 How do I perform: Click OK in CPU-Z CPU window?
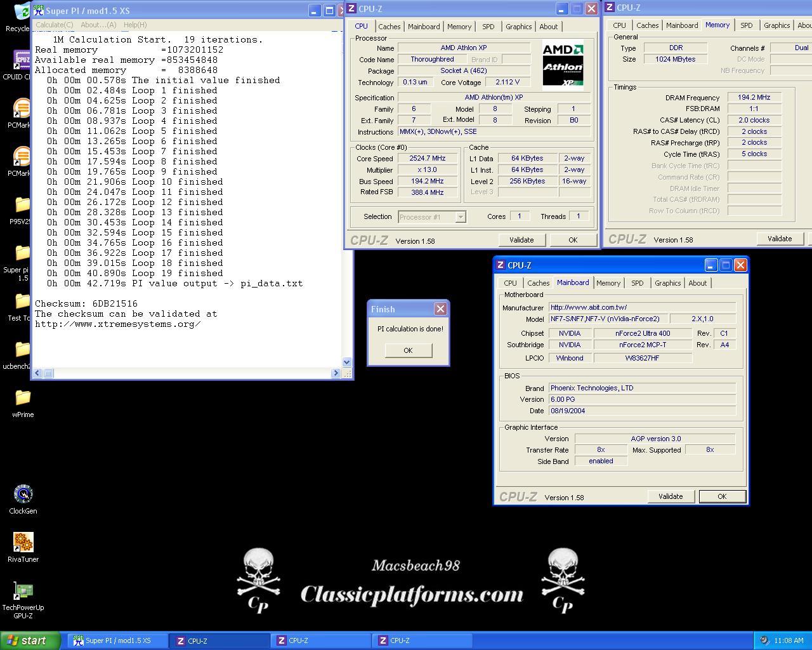[573, 240]
